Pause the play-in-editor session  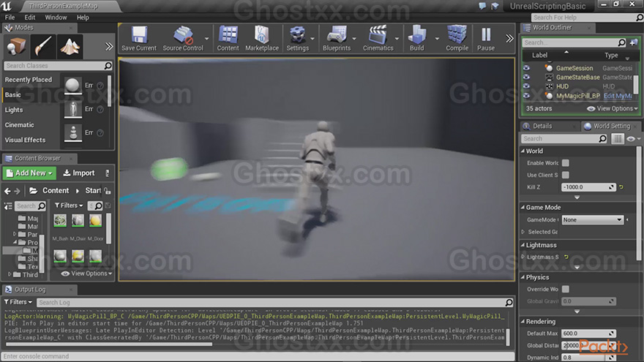point(486,39)
